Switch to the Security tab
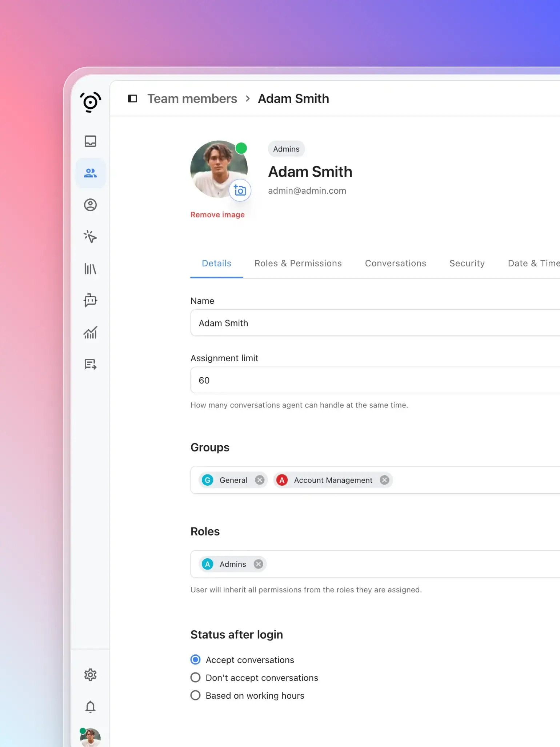Screen dimensions: 560x747 pos(467,264)
